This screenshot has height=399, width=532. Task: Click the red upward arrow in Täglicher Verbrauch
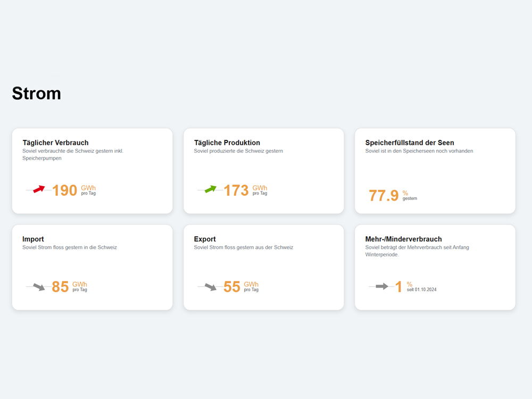(x=39, y=189)
